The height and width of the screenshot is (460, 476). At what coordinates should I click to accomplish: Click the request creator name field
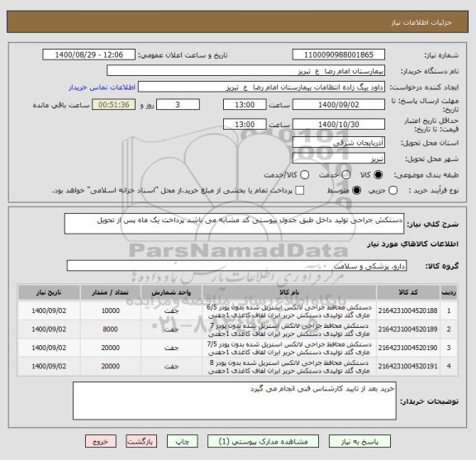[261, 88]
